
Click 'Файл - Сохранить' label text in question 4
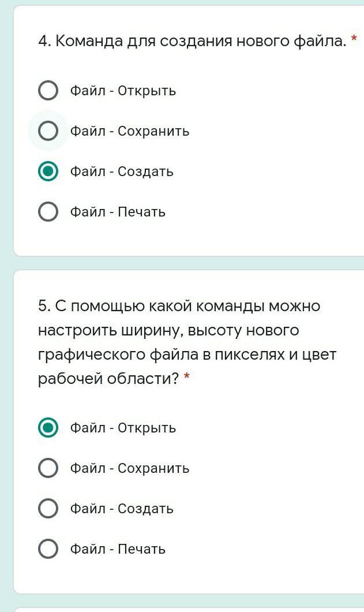point(130,131)
